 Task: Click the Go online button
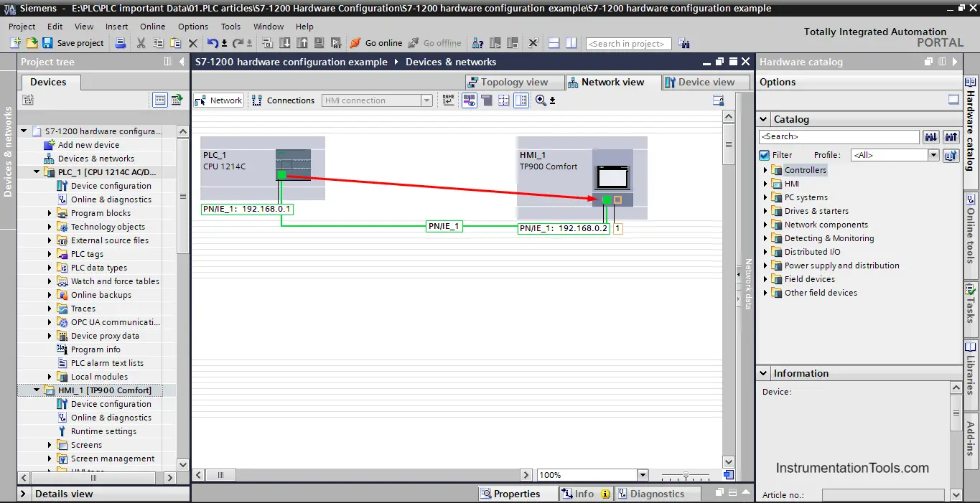click(376, 43)
